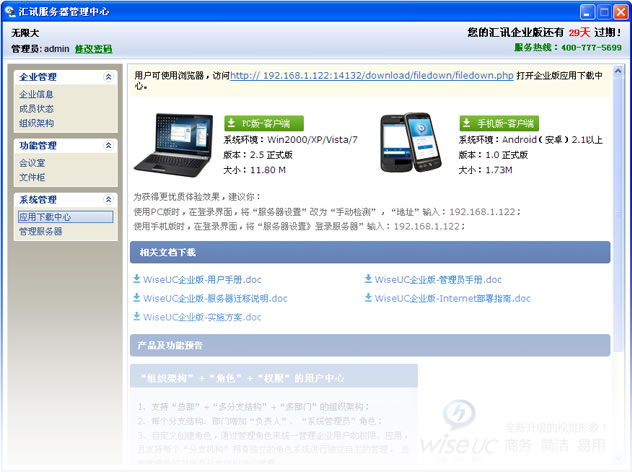
Task: Download WiseUC企业版-实施方案.doc
Action: pos(202,317)
